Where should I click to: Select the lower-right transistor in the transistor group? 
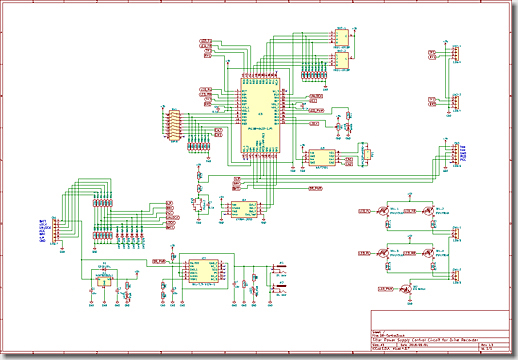428,254
